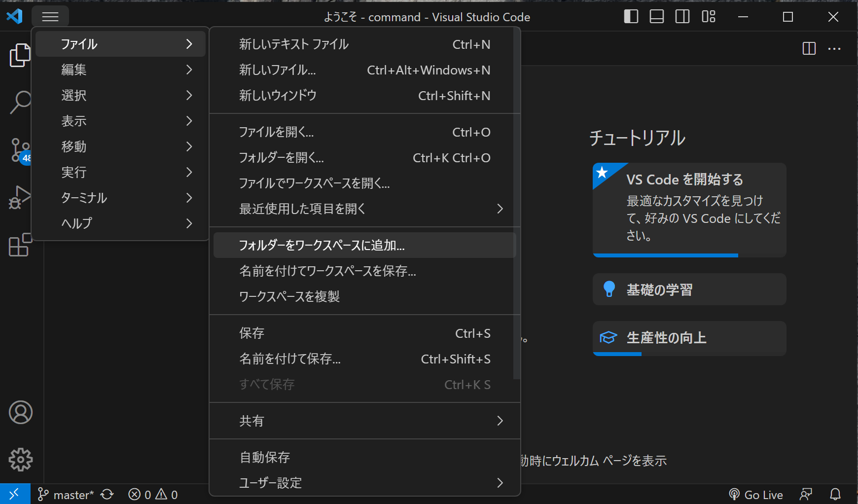The width and height of the screenshot is (858, 504).
Task: Open the 選択 menu
Action: point(121,95)
